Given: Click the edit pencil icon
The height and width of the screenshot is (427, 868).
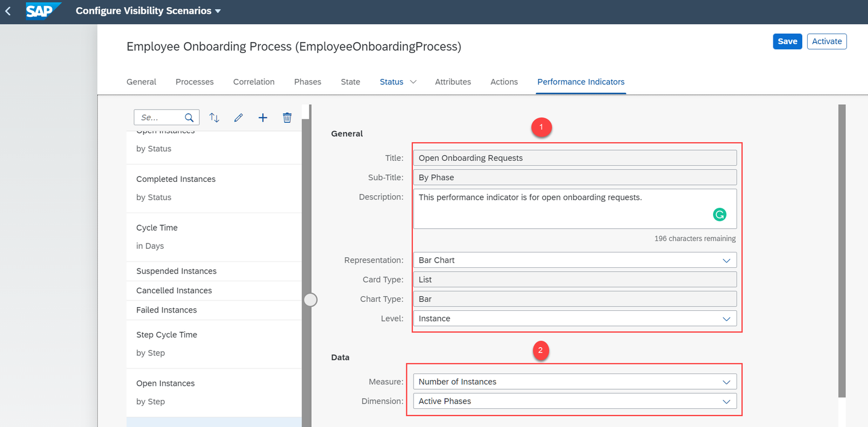Looking at the screenshot, I should (239, 117).
